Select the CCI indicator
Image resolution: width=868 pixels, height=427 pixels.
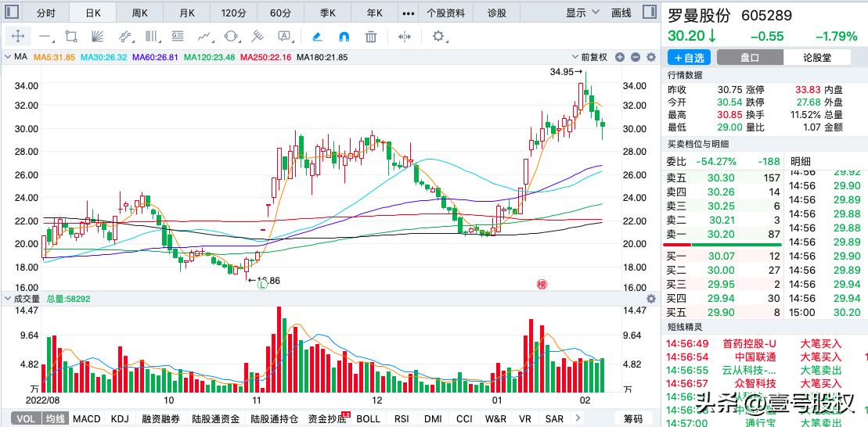point(464,418)
